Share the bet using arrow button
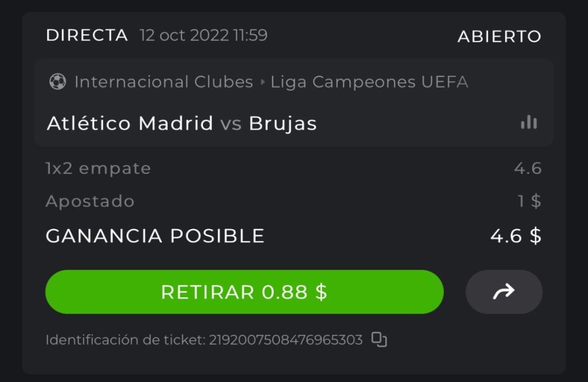 pos(504,291)
